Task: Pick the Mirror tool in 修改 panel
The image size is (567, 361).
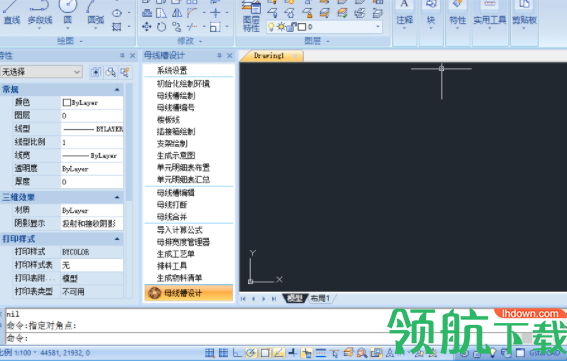Action: 176,13
